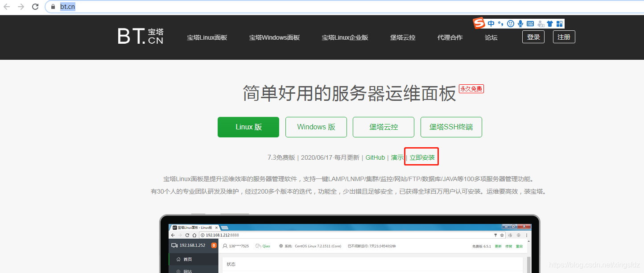Viewport: 644px width, 273px height.
Task: Click the paragraph beginning 宝塔Linux面板是提升运维效率
Action: coord(348,179)
